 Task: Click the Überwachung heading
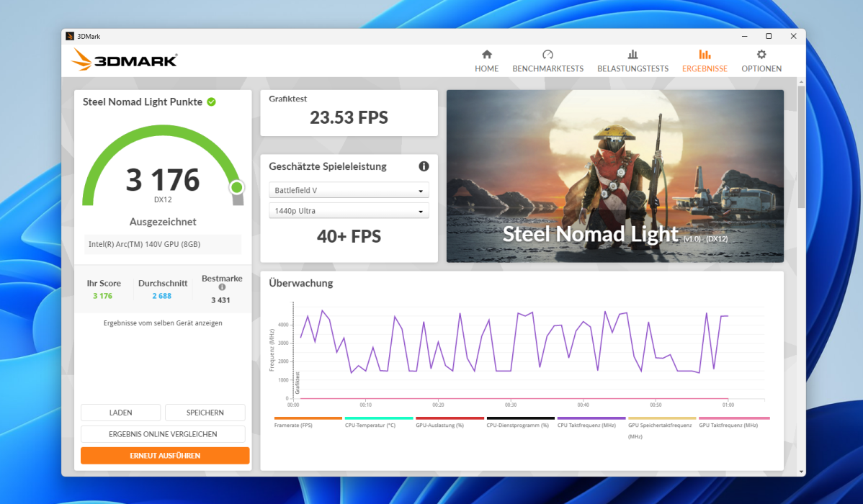[301, 284]
